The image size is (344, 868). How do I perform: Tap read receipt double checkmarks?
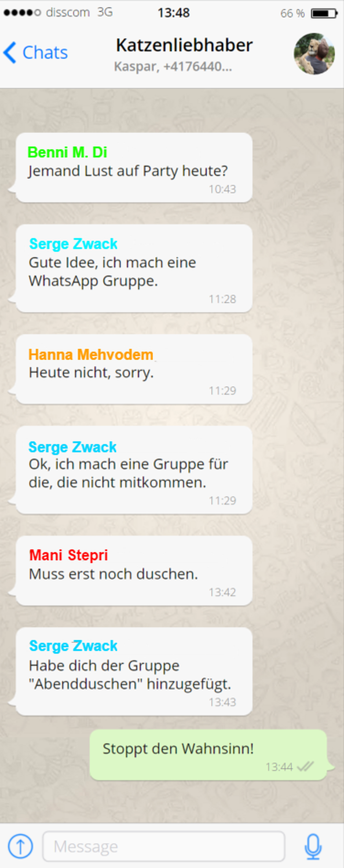(x=306, y=766)
